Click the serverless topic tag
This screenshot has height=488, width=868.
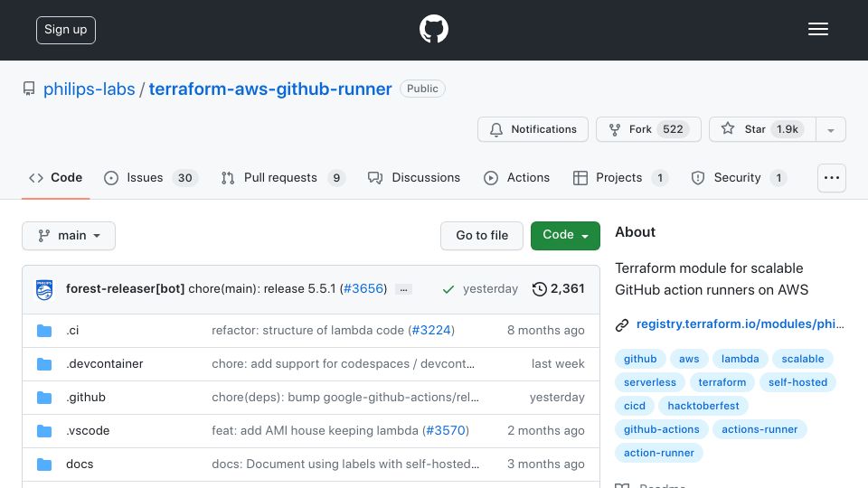coord(650,382)
